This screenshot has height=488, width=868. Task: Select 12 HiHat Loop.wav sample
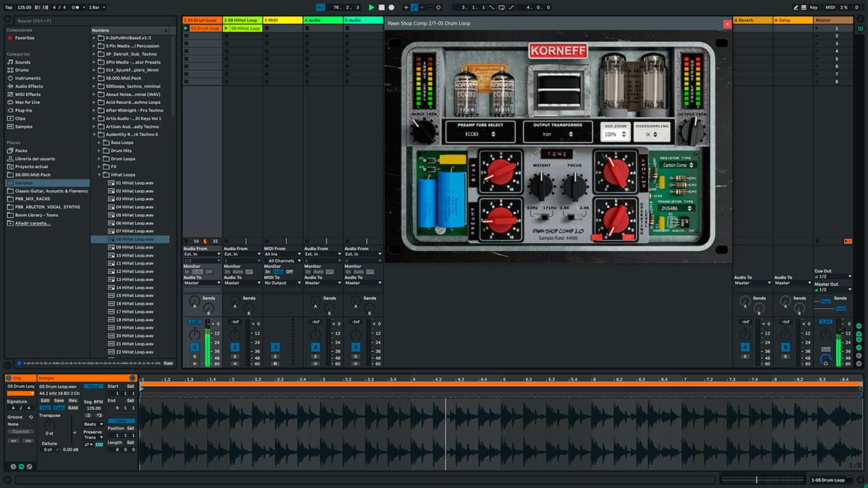click(x=135, y=271)
